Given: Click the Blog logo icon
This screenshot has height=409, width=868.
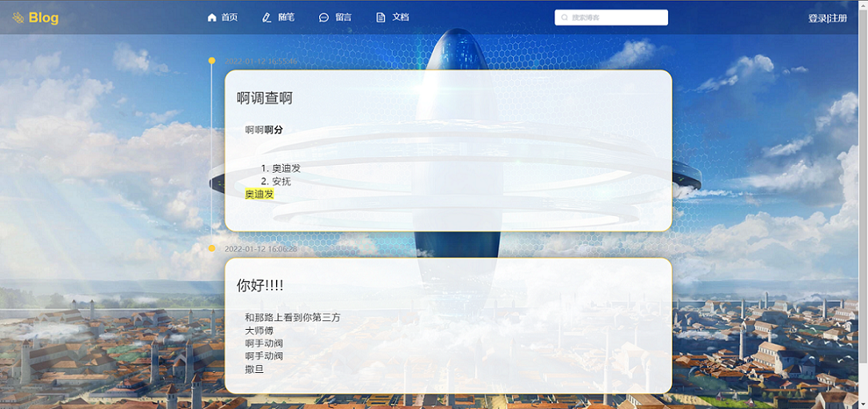Looking at the screenshot, I should click(x=18, y=18).
